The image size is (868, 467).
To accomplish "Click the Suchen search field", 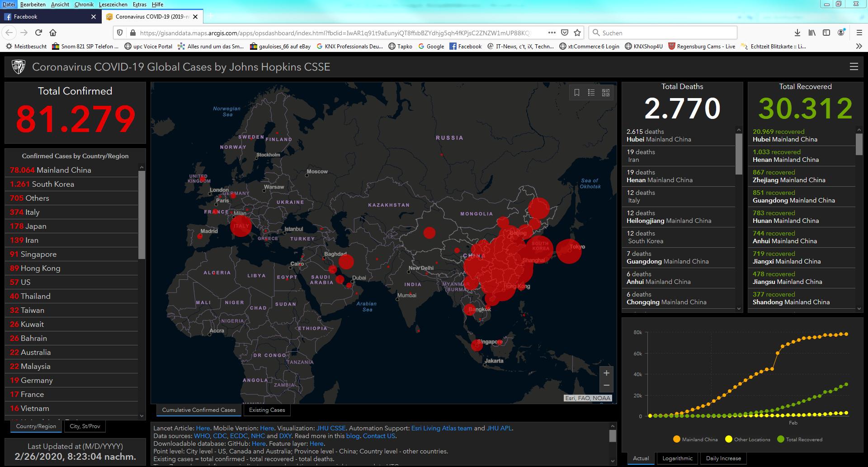I will (663, 33).
